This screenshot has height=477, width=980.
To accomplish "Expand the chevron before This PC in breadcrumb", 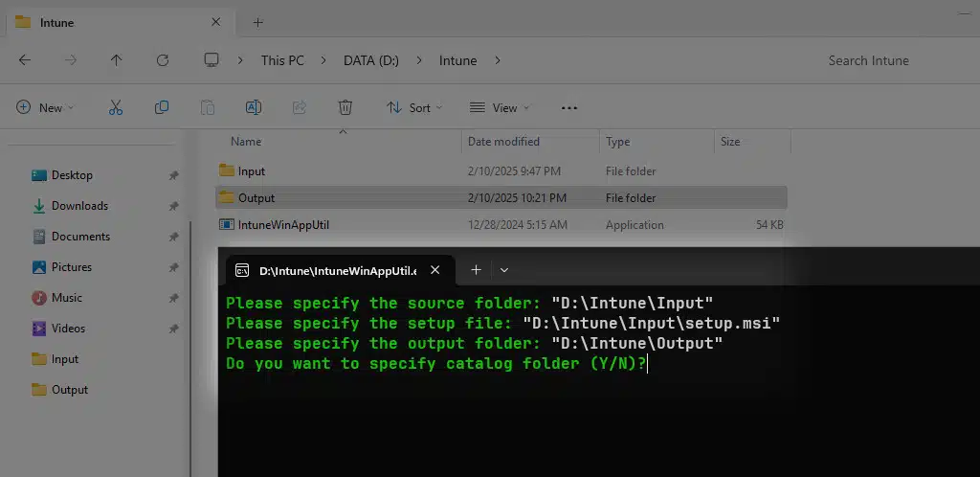I will pos(240,60).
